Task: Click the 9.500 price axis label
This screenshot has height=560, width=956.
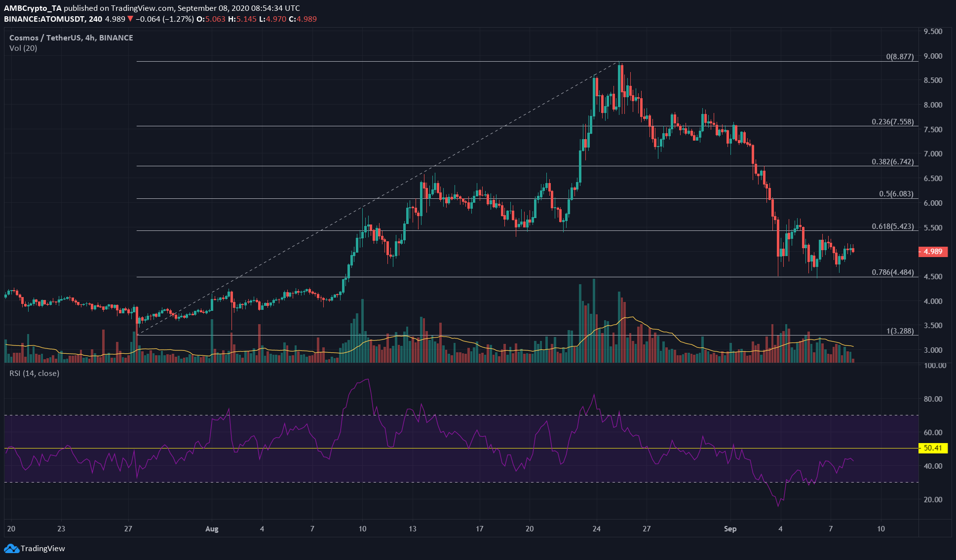Action: point(933,32)
